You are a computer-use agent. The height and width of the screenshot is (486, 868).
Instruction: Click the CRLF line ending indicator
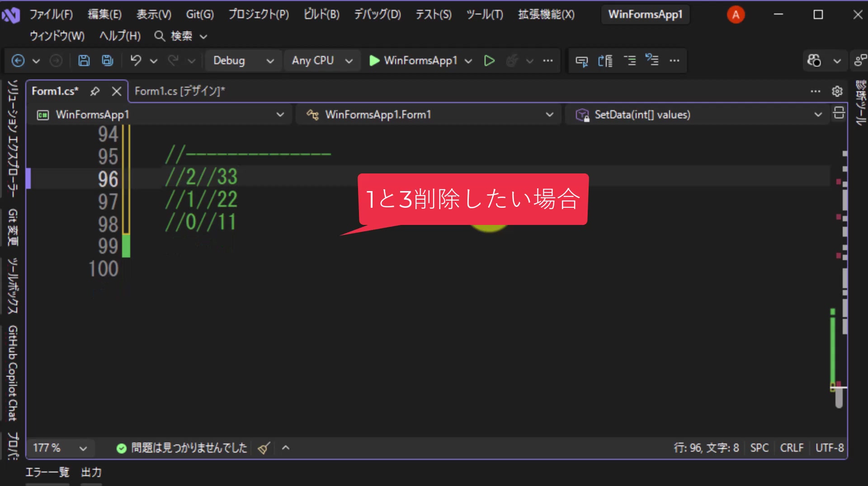click(x=792, y=448)
